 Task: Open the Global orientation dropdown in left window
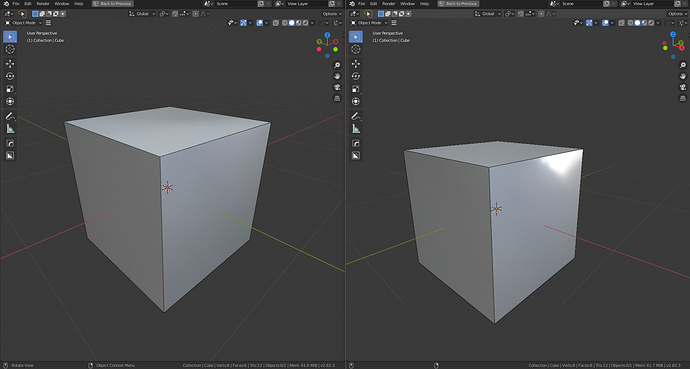click(142, 14)
